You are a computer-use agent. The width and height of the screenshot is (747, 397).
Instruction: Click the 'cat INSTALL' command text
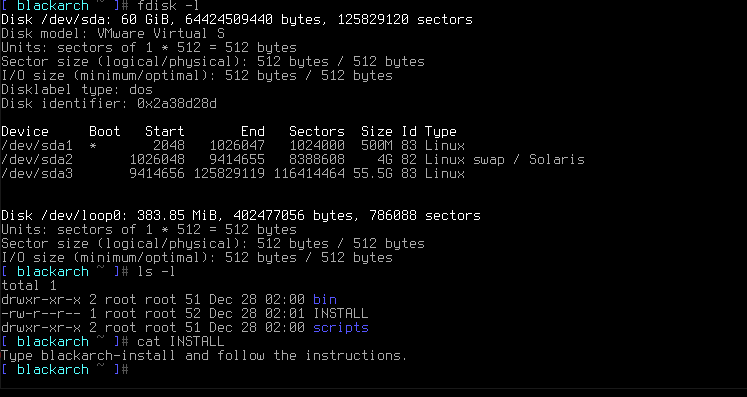(181, 342)
